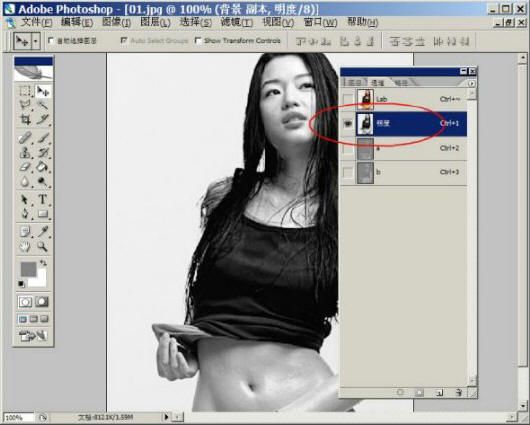Image resolution: width=530 pixels, height=425 pixels.
Task: Select the Clone Stamp tool
Action: [25, 152]
